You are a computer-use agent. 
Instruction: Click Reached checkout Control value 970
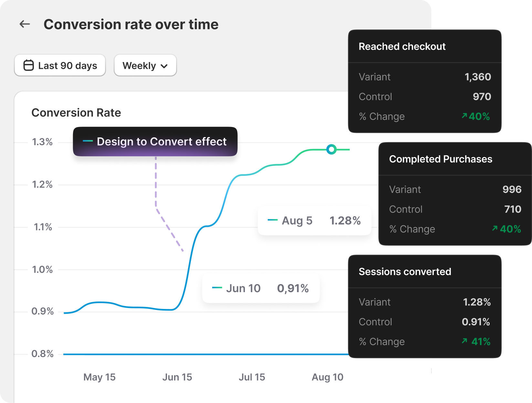point(482,97)
